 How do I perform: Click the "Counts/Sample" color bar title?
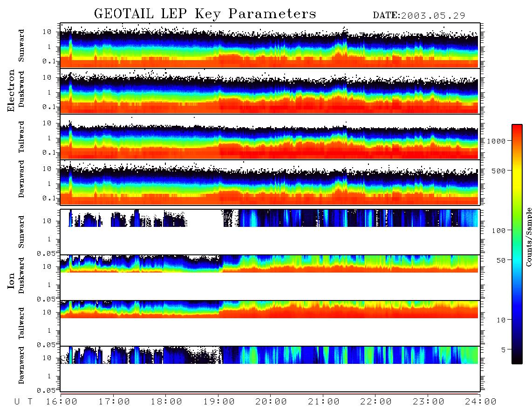[x=528, y=237]
